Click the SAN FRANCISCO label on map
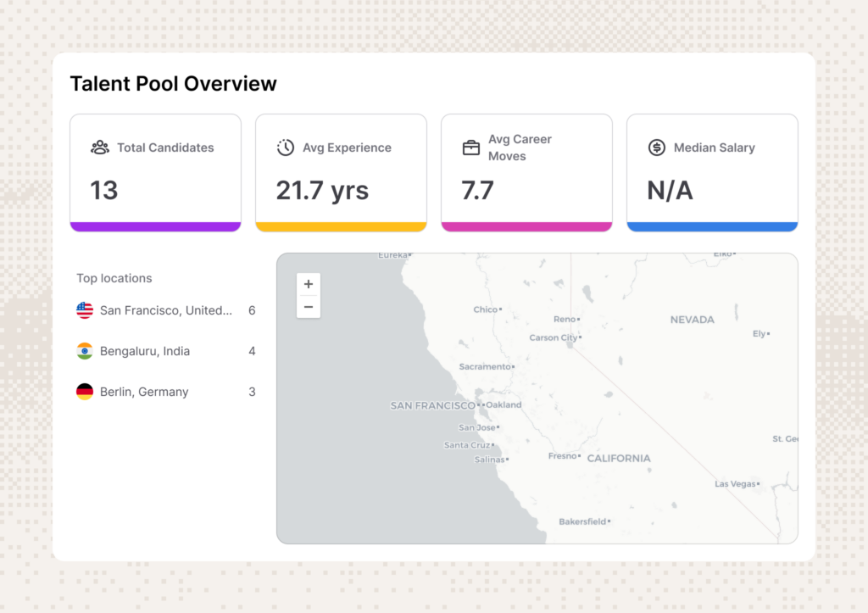This screenshot has width=868, height=613. tap(432, 406)
